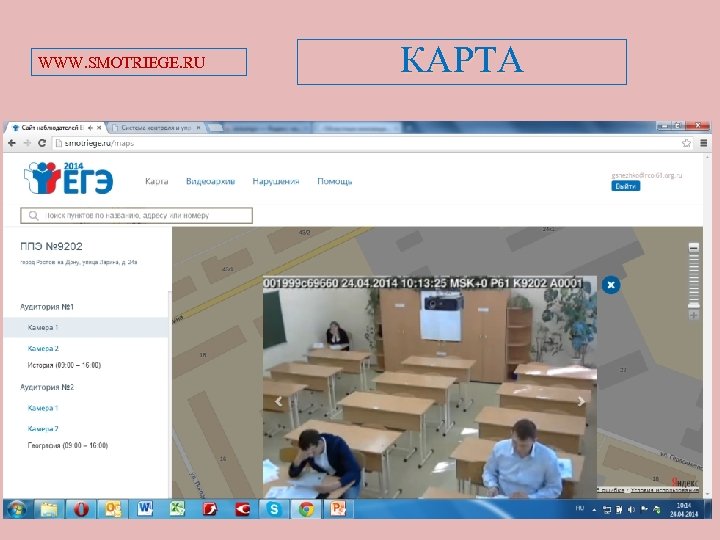720x540 pixels.
Task: Click the browser forward arrow
Action: pyautogui.click(x=28, y=143)
